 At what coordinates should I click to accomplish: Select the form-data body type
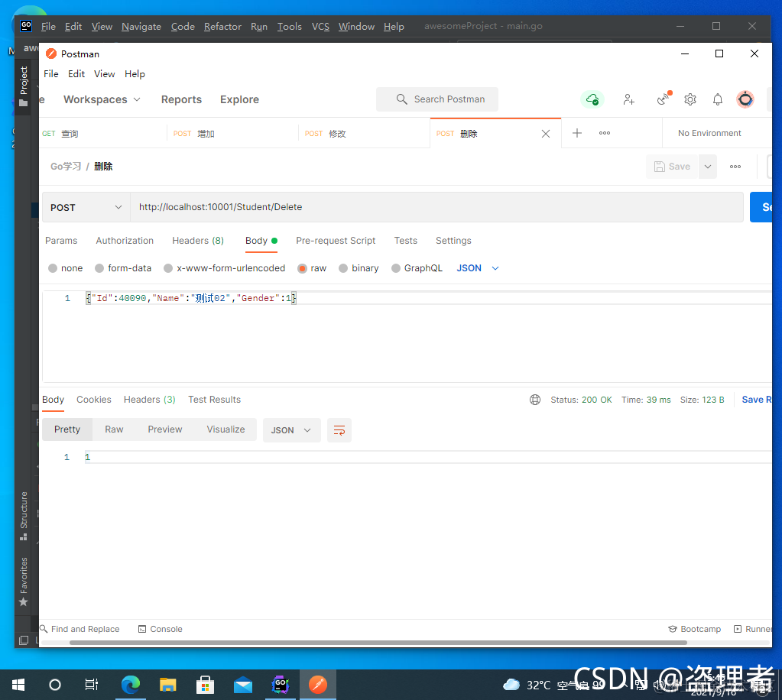click(123, 268)
